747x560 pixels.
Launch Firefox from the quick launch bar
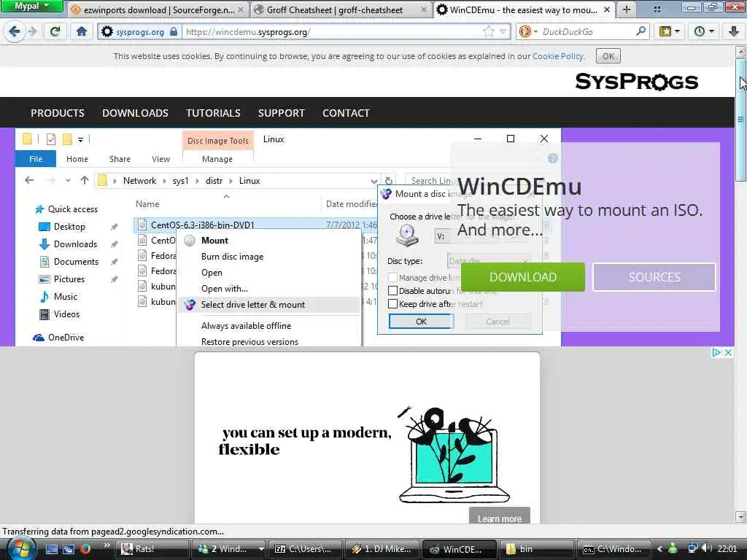point(86,549)
